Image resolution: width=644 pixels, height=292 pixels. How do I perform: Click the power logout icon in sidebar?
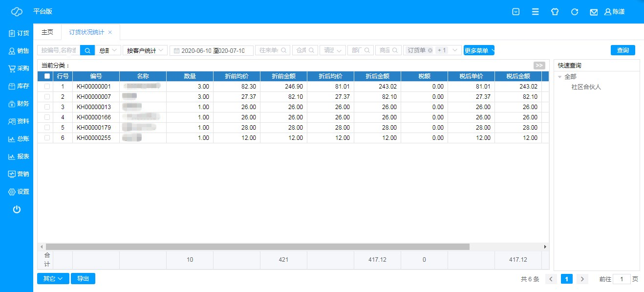[17, 209]
